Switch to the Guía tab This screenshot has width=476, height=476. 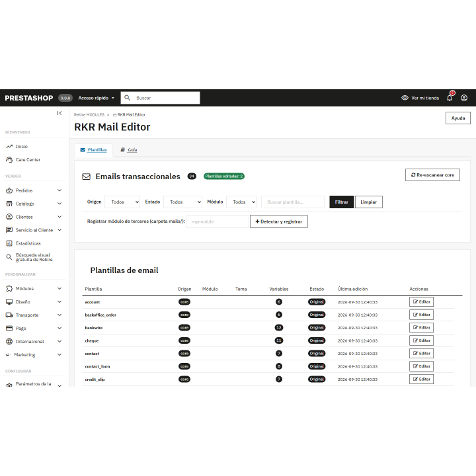129,150
